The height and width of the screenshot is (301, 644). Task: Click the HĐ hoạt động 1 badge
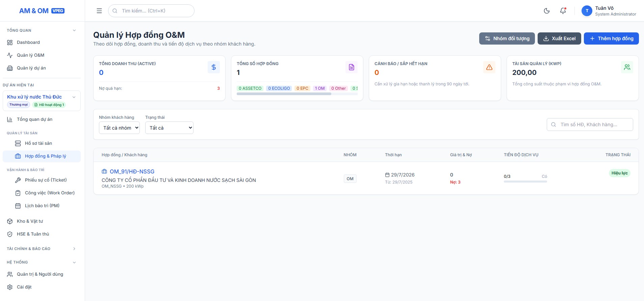point(49,105)
